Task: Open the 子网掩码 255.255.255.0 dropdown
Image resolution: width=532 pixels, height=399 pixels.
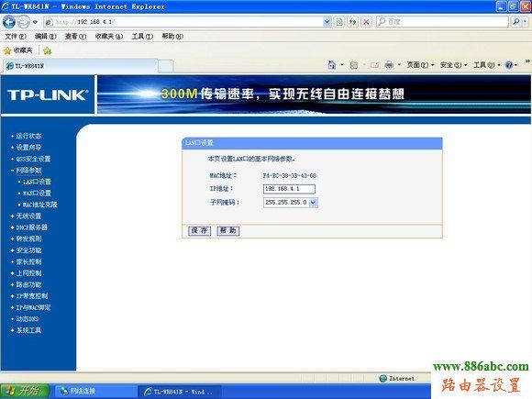Action: 291,203
